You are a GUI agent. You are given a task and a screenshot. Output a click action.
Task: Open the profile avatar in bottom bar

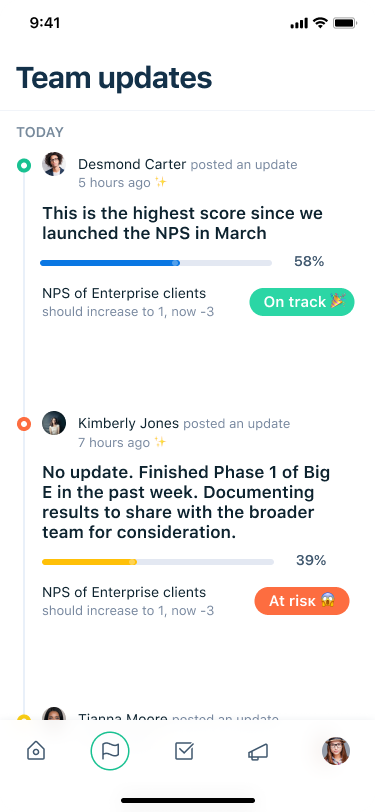click(x=336, y=751)
